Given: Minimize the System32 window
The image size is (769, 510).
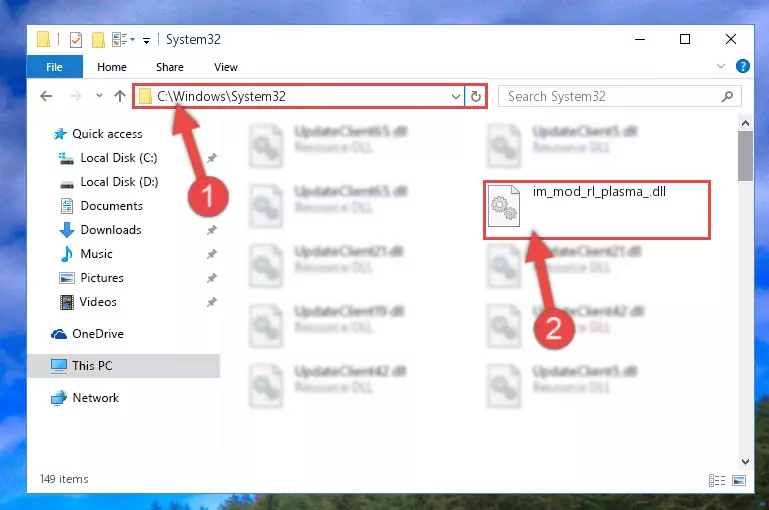Looking at the screenshot, I should tap(640, 39).
